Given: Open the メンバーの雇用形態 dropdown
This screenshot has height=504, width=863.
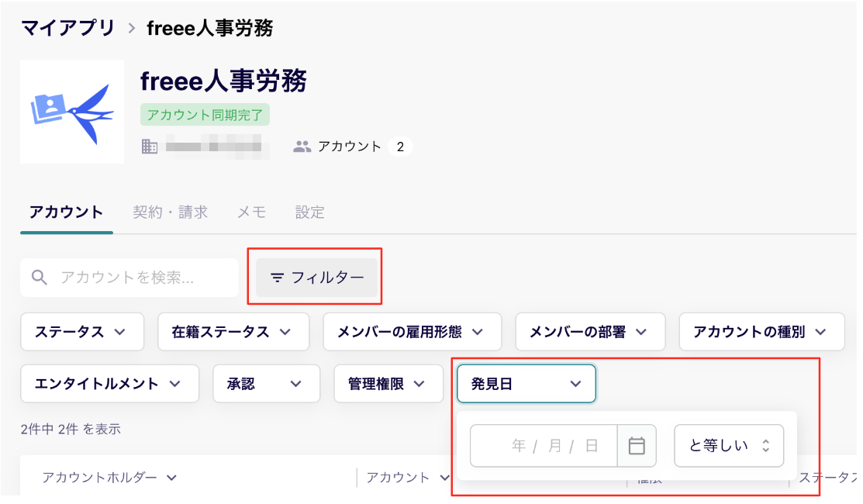Looking at the screenshot, I should click(413, 332).
